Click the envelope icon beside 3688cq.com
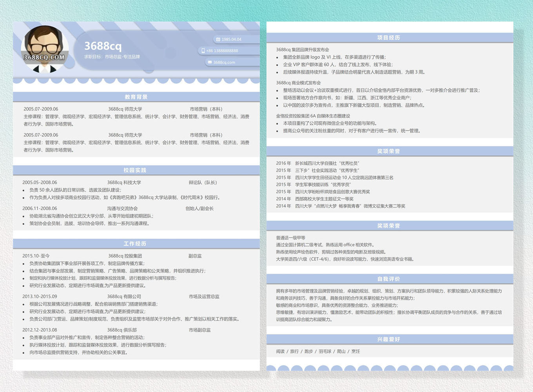The image size is (533, 392). [x=210, y=62]
